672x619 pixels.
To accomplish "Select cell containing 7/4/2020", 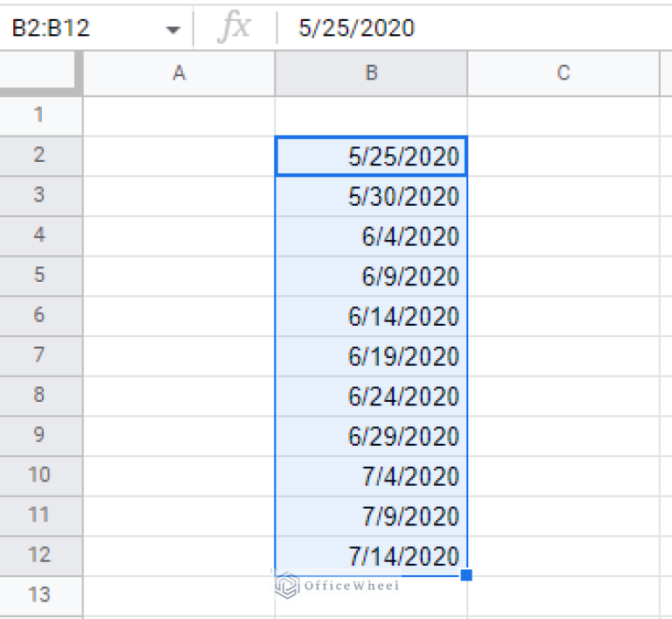I will (371, 476).
